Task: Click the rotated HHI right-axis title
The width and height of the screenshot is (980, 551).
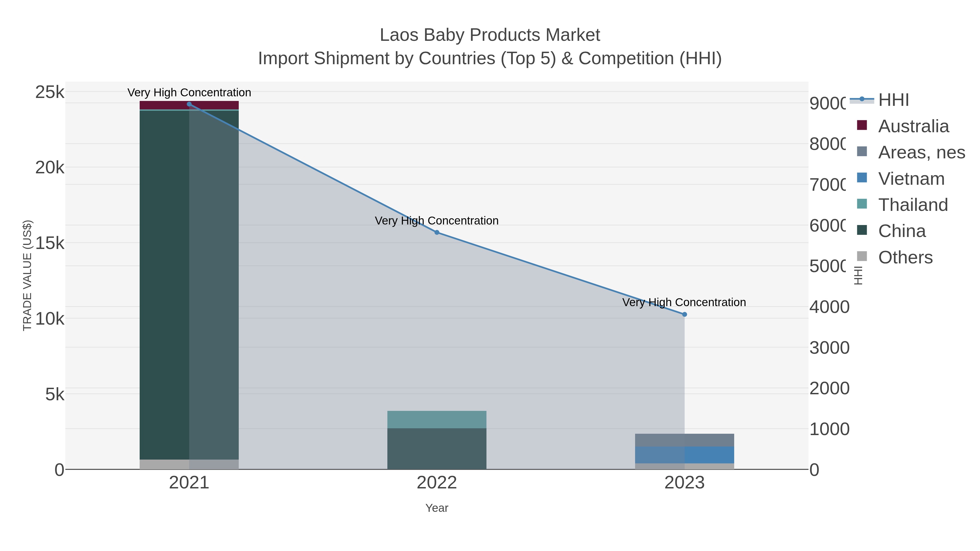Action: pos(858,275)
